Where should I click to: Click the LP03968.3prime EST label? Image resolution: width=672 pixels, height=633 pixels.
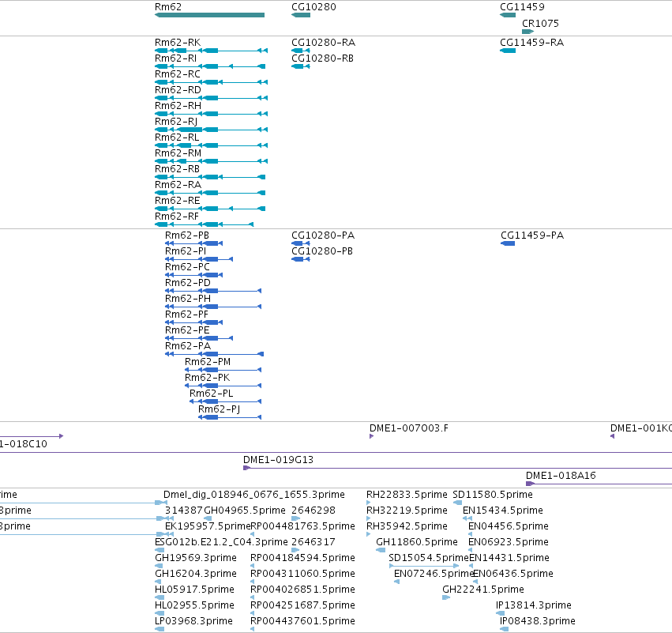pyautogui.click(x=193, y=621)
